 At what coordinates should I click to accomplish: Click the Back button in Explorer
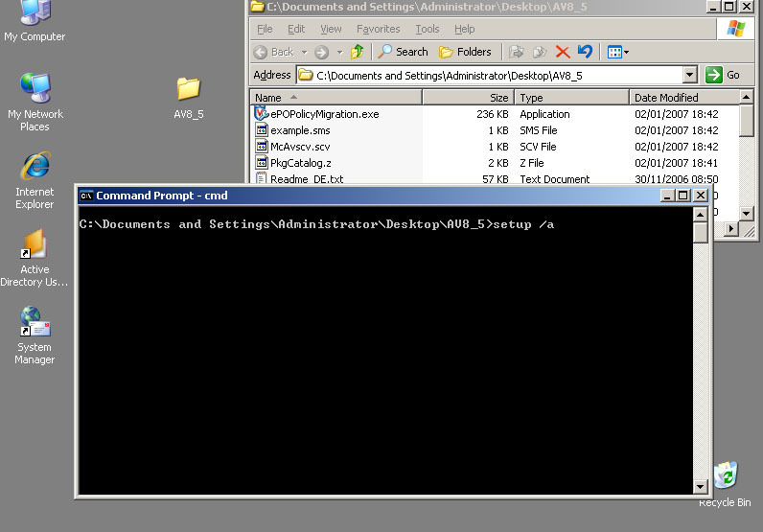[274, 52]
